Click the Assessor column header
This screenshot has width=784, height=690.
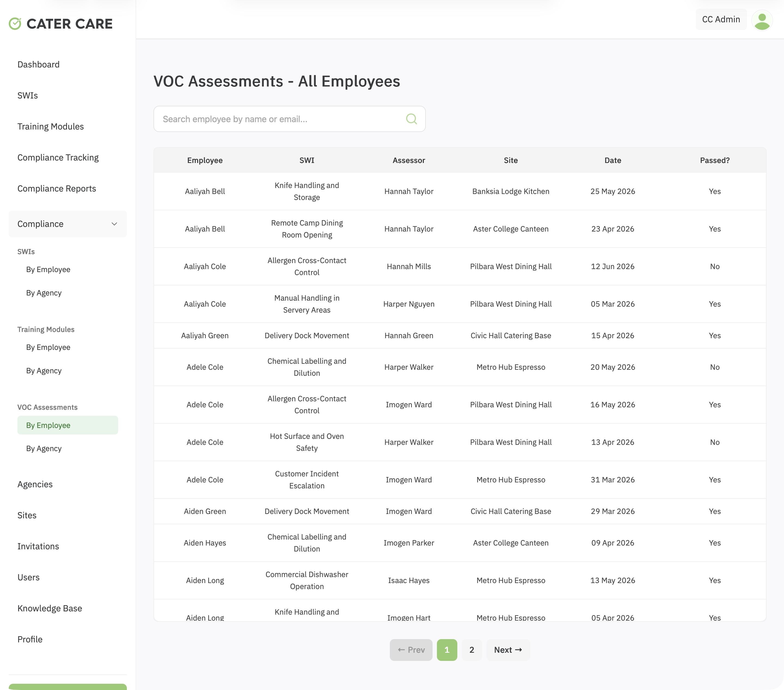[409, 160]
